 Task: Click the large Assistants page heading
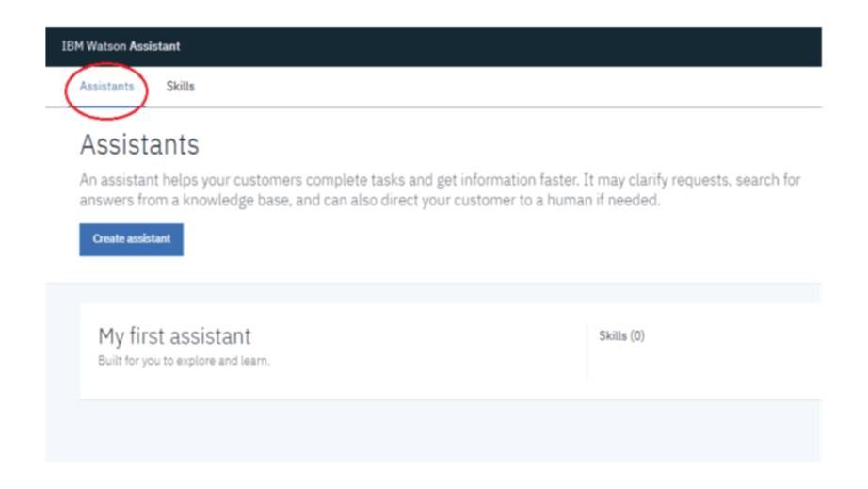139,145
